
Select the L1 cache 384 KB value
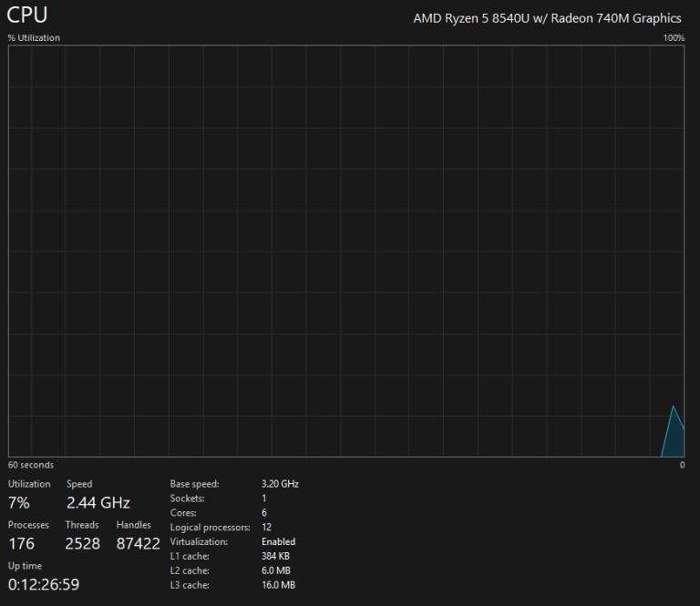275,556
